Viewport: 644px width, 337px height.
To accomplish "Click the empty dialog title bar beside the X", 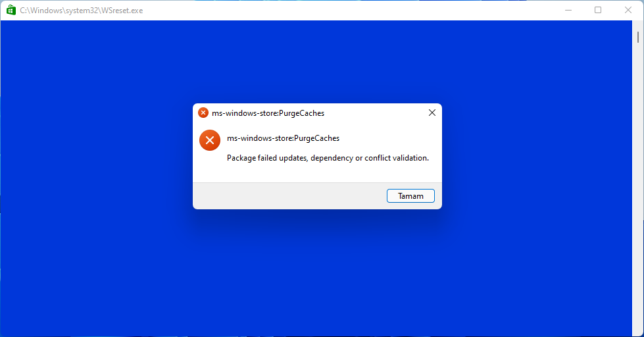I will (x=374, y=113).
